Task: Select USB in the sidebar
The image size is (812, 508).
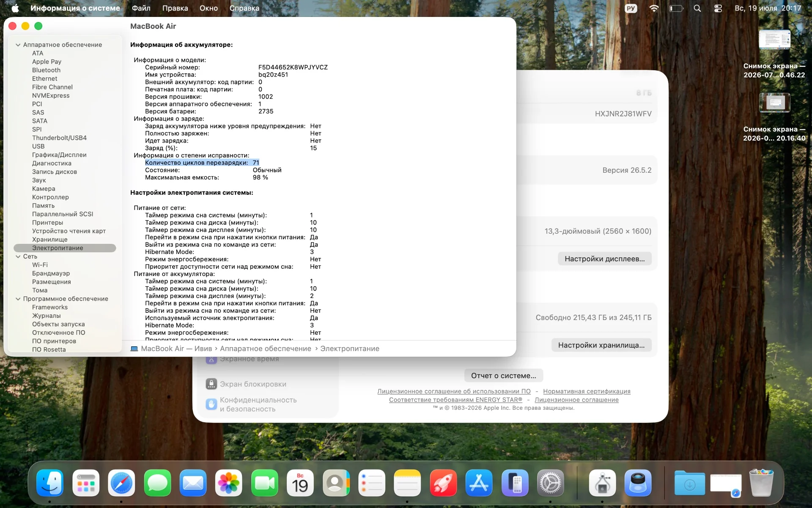Action: 38,146
